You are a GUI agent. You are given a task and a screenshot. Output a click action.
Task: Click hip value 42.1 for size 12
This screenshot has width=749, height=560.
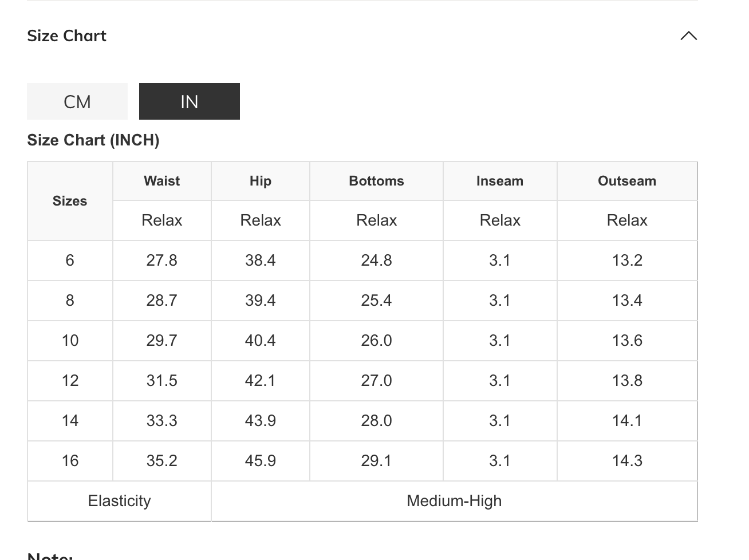[261, 381]
